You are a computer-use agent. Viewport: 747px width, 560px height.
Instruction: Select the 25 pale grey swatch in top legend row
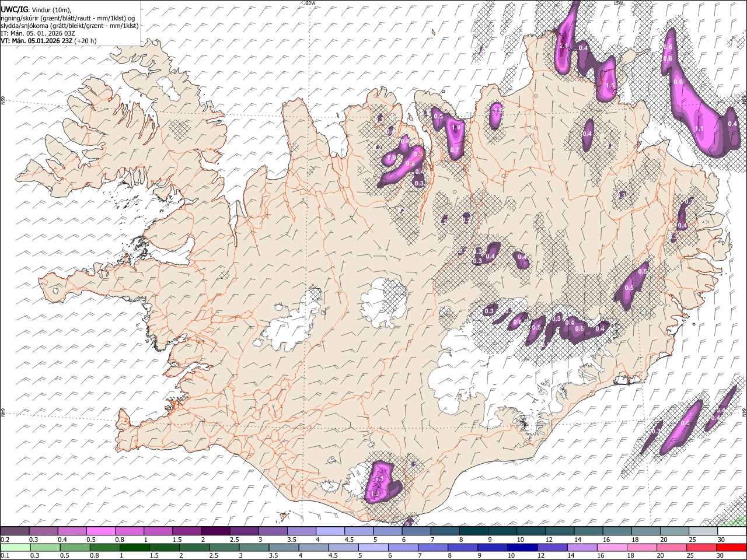[x=703, y=531]
